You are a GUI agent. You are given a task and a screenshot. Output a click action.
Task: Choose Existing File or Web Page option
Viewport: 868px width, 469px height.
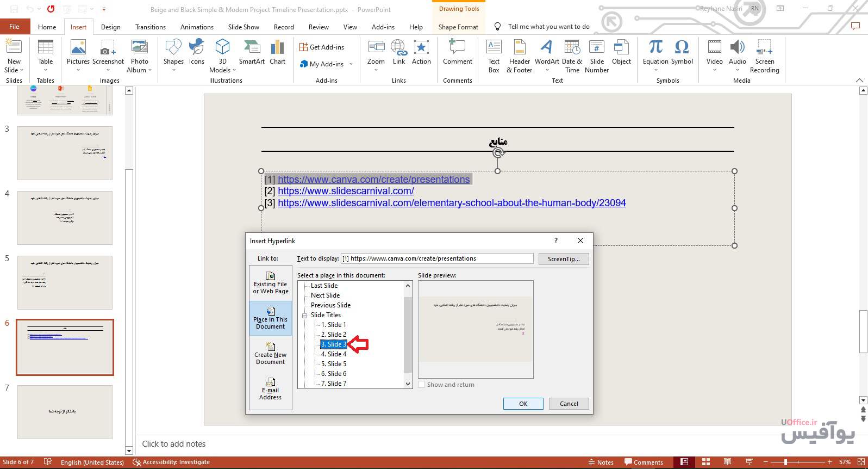pyautogui.click(x=271, y=283)
